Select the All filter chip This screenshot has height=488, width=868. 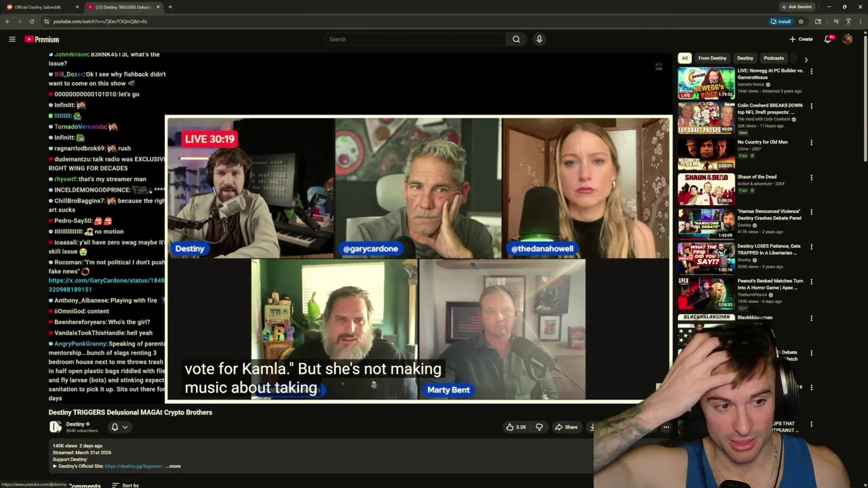(685, 58)
